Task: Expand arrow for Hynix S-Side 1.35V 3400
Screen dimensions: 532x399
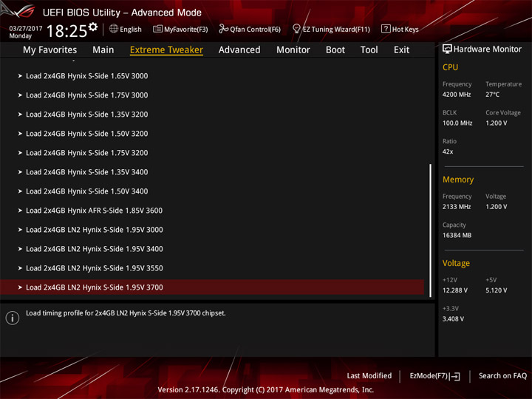Action: coord(20,172)
